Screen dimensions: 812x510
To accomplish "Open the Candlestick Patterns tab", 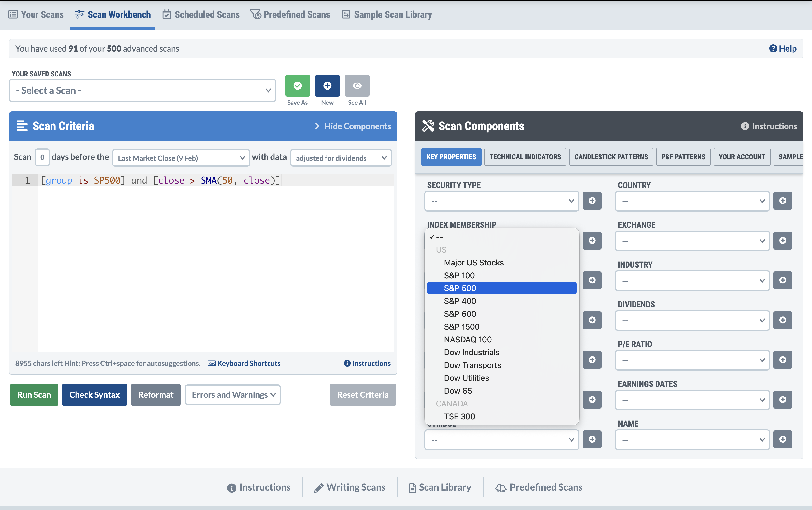I will point(611,157).
